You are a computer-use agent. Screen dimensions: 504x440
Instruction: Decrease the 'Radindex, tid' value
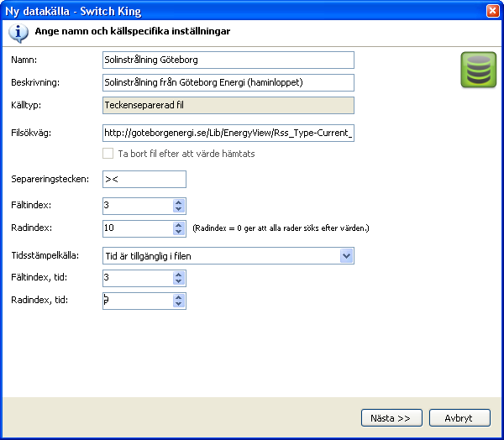click(179, 304)
